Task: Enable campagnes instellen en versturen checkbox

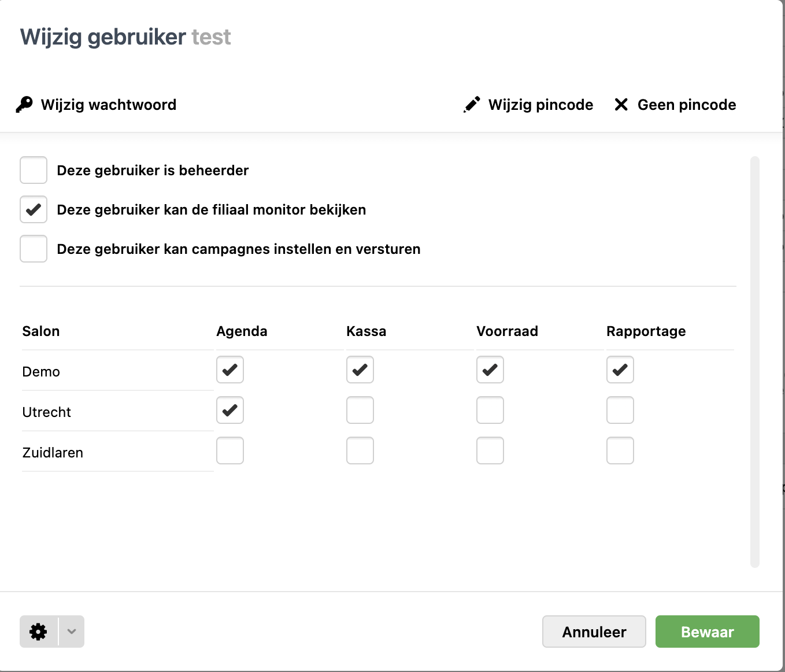Action: [34, 249]
